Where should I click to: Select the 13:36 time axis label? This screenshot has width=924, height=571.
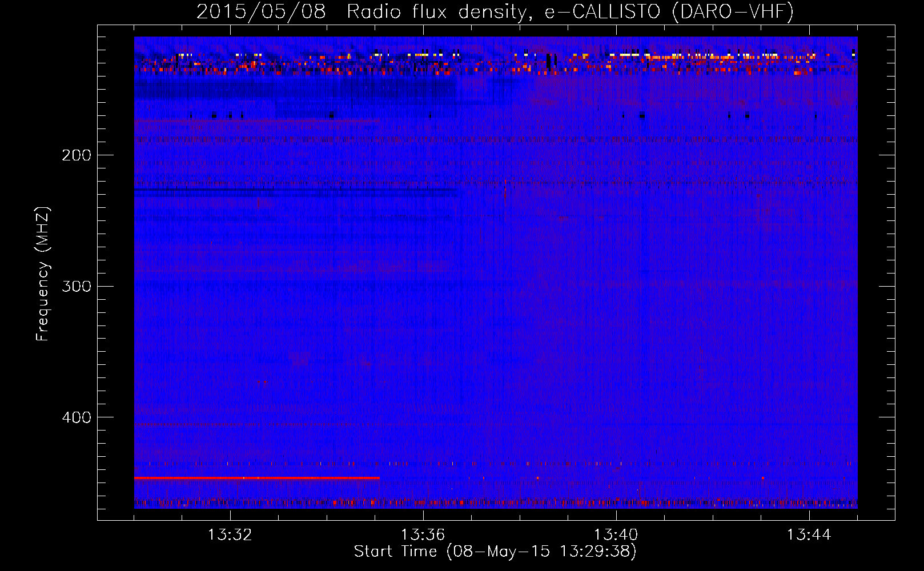pos(423,535)
